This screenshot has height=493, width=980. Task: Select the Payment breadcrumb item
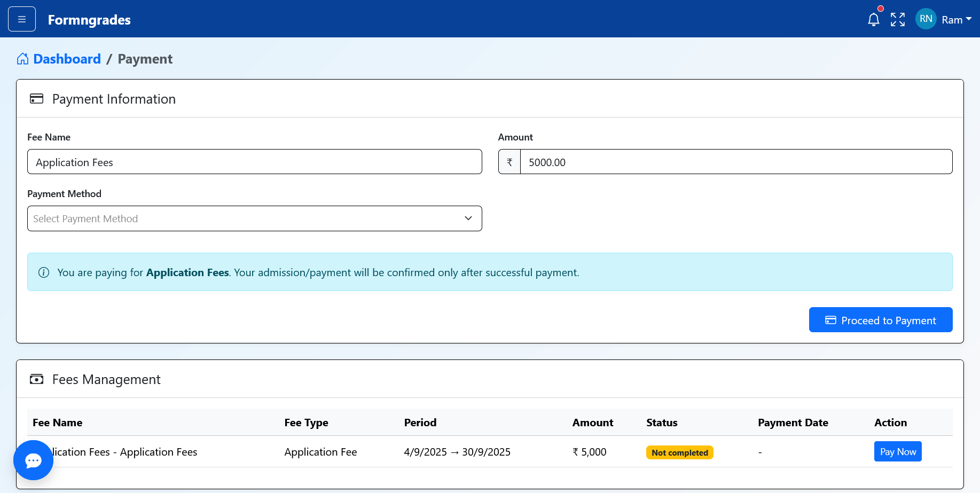click(x=145, y=59)
